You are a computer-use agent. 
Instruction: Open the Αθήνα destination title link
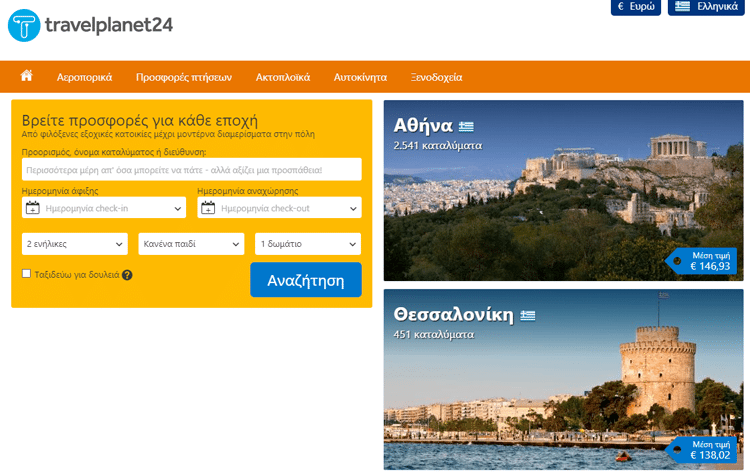click(423, 126)
